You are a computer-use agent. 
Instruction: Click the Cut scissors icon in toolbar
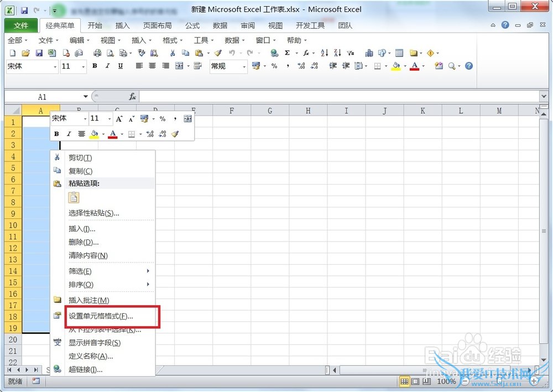tap(173, 53)
